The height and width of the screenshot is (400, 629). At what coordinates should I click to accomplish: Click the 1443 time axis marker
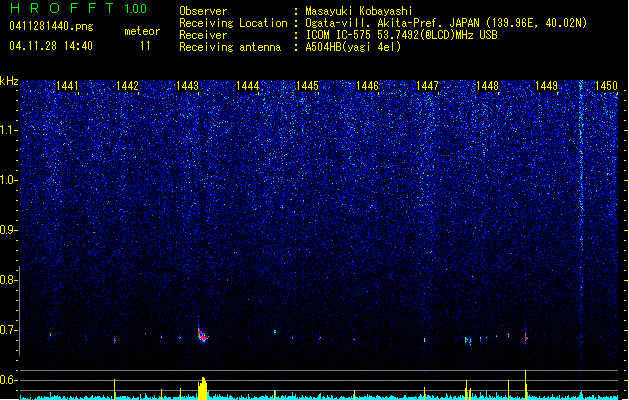187,86
